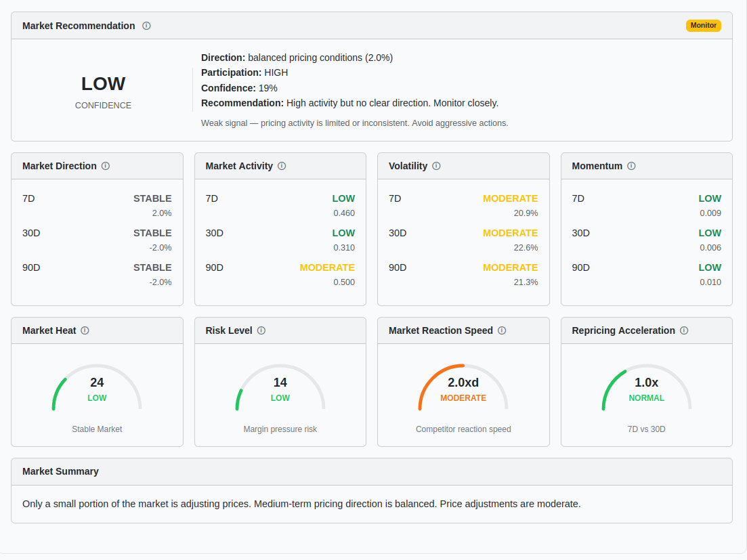Image resolution: width=747 pixels, height=560 pixels.
Task: Click the Momentum 7D value 0.009
Action: [x=710, y=213]
